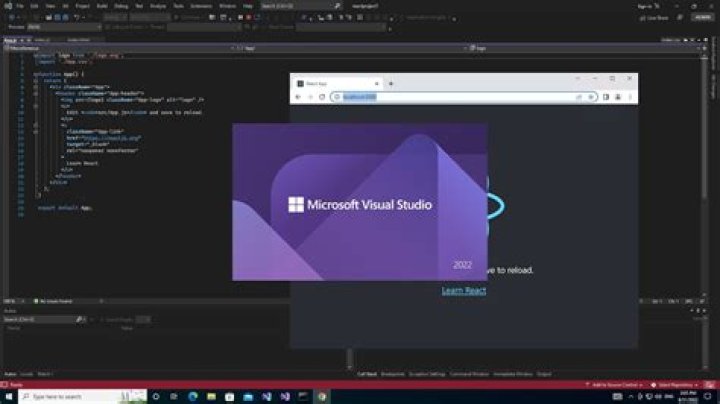
Task: Click the browser back arrow
Action: 298,97
